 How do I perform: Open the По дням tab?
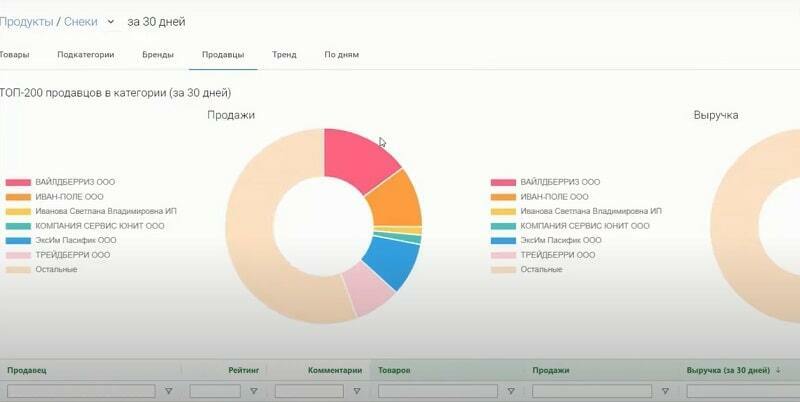(x=341, y=55)
